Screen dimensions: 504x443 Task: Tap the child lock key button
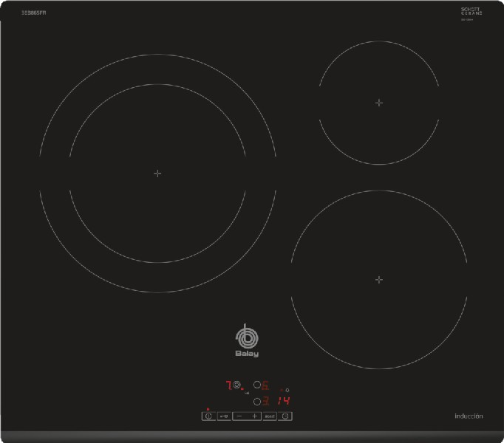(224, 416)
